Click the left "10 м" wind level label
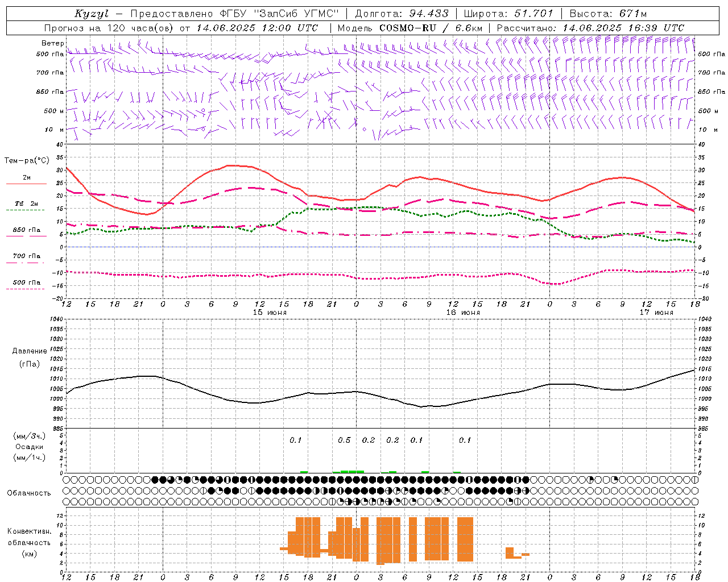Viewport: 728px width, 582px height. pyautogui.click(x=55, y=130)
